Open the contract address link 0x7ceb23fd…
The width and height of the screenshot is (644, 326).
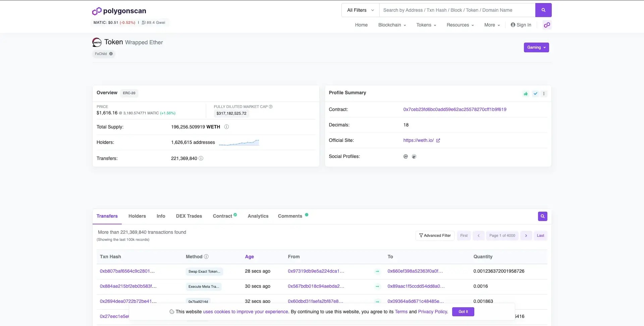pos(455,110)
